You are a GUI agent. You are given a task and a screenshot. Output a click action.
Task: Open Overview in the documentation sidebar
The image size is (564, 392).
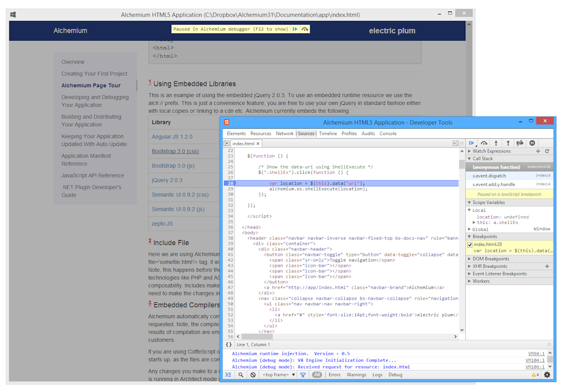tap(73, 62)
